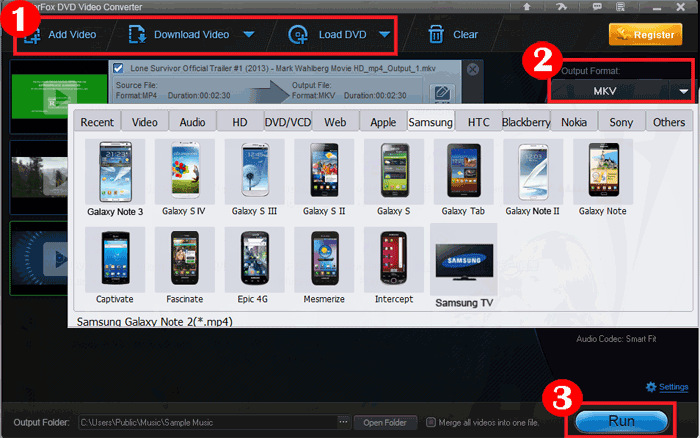
Task: Switch to the Sony tab
Action: (x=621, y=122)
